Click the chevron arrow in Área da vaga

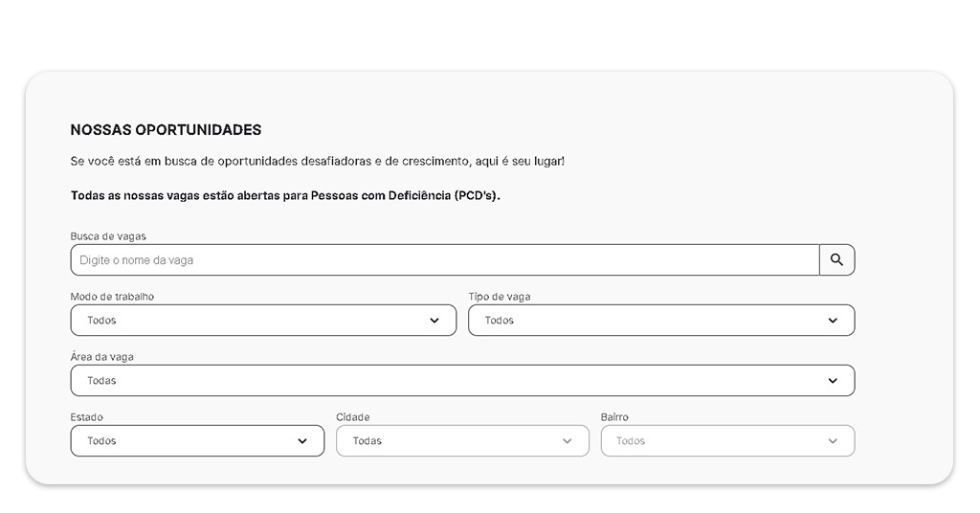[833, 381]
